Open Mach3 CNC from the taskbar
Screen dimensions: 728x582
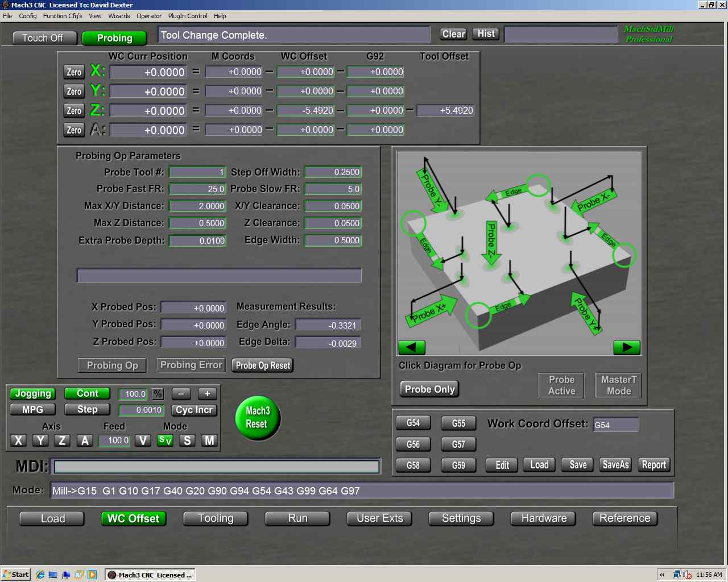point(149,575)
